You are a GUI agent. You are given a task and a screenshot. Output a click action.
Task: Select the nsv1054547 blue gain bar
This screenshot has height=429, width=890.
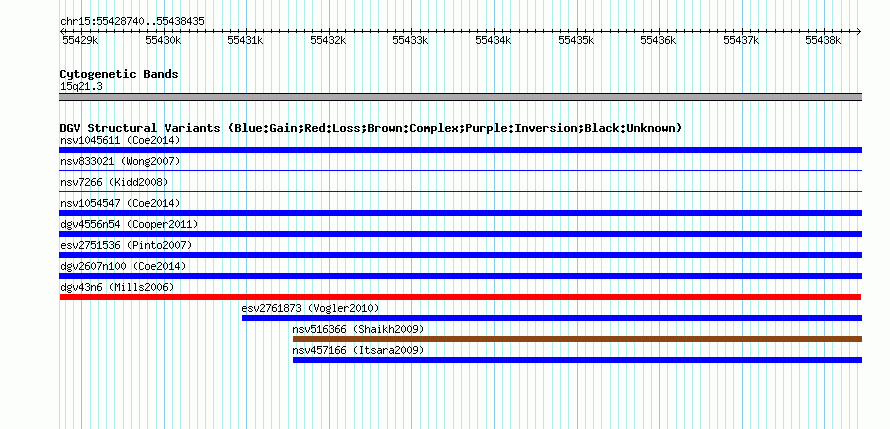(x=460, y=213)
